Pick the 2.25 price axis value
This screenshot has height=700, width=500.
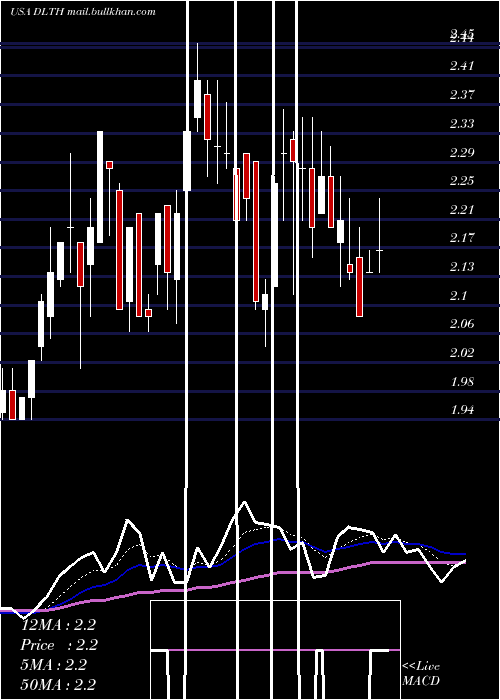462,181
